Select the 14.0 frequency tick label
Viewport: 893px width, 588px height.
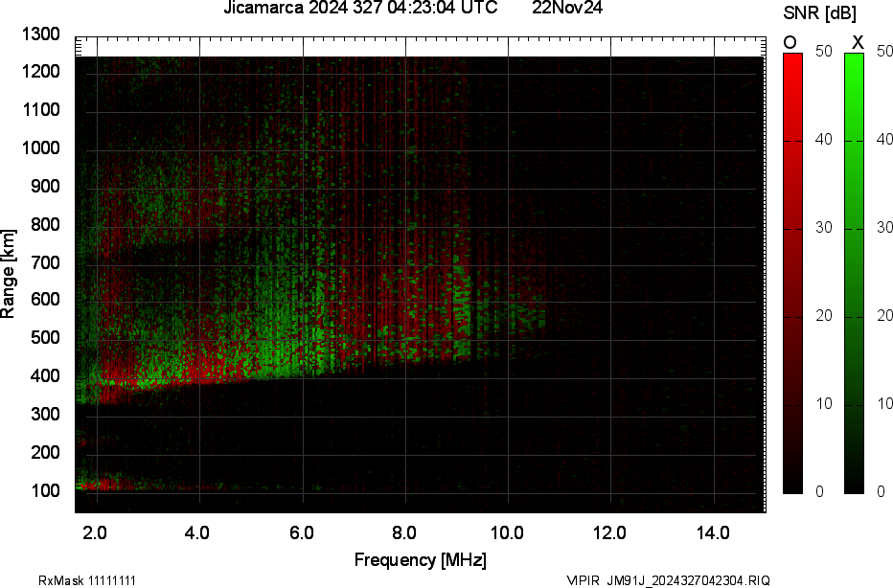click(x=714, y=533)
